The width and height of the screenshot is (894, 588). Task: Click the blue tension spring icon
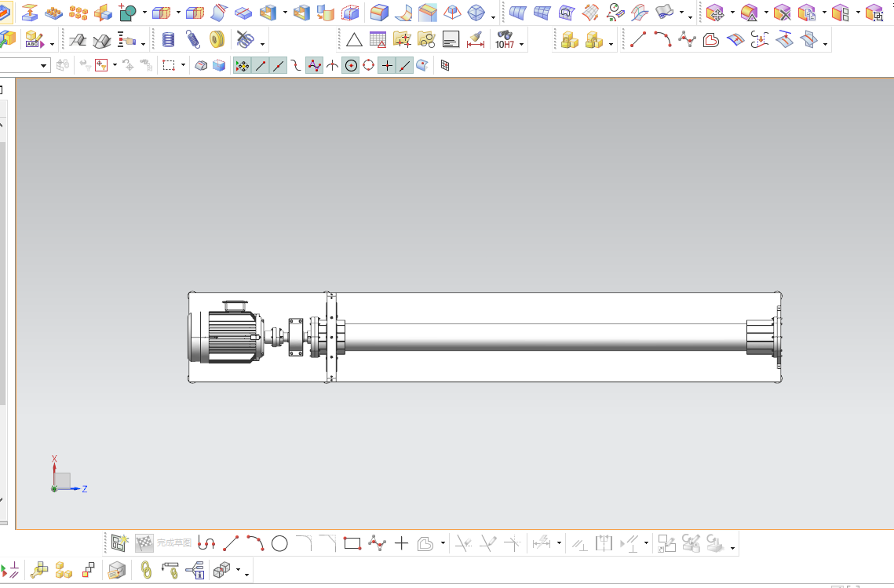[x=193, y=39]
